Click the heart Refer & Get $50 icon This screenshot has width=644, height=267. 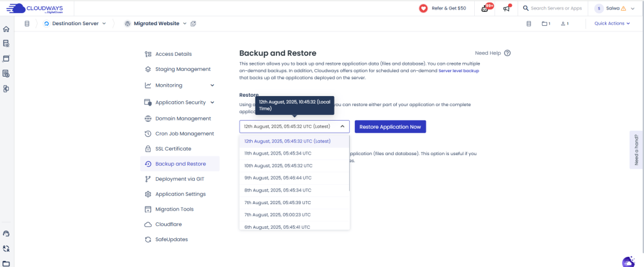423,8
